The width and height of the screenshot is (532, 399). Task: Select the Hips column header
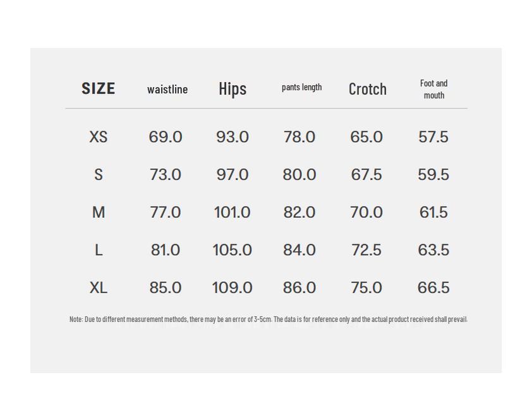[233, 88]
